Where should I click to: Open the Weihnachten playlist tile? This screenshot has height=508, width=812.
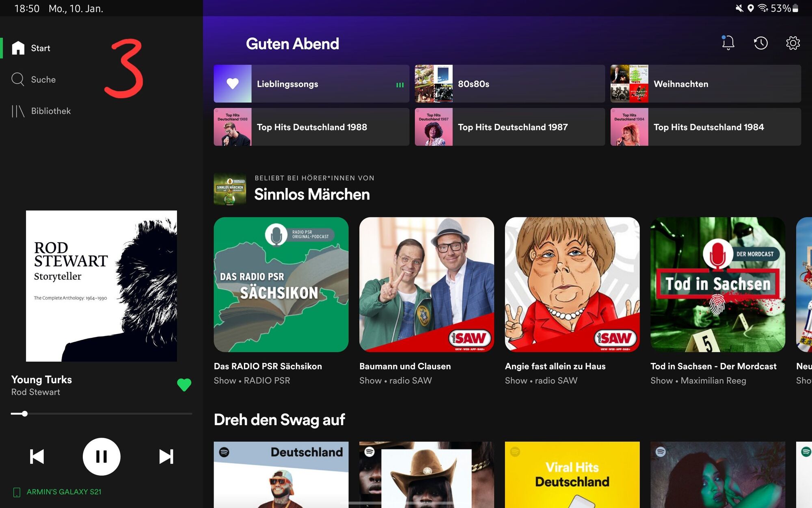706,84
